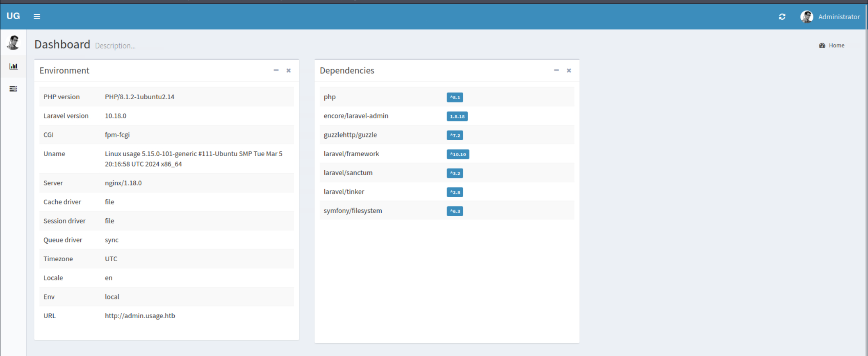This screenshot has width=868, height=356.
Task: Open the Administrator user dropdown
Action: point(838,17)
